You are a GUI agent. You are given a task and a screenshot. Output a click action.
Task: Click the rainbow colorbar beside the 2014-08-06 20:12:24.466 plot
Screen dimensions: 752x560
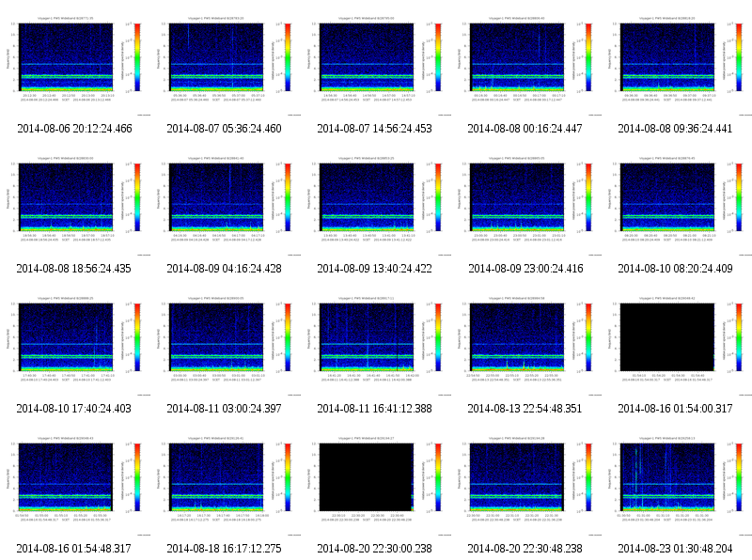pos(137,56)
